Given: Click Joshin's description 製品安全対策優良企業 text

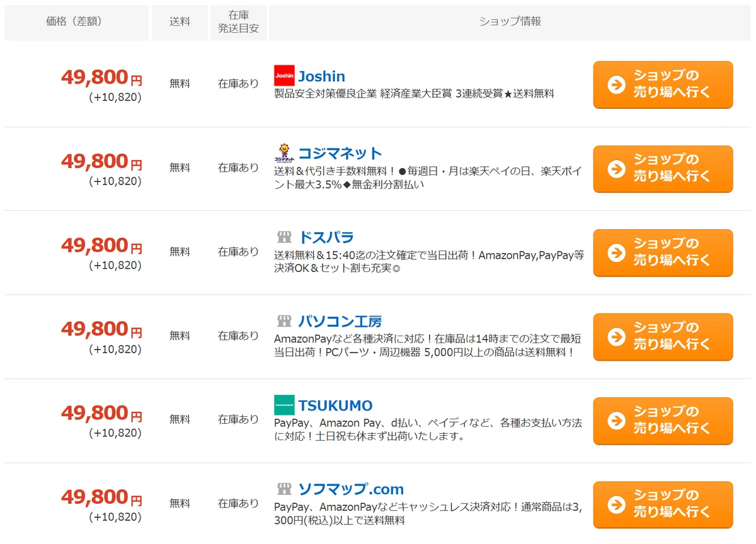Looking at the screenshot, I should click(x=414, y=94).
